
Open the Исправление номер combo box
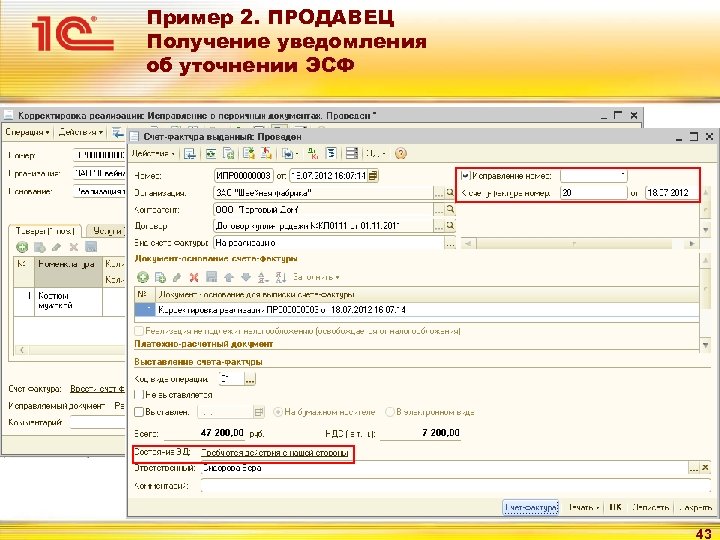coord(594,175)
